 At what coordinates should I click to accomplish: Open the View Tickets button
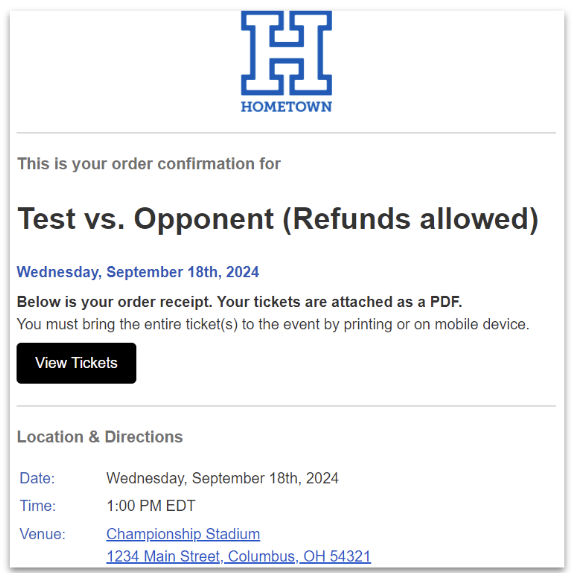click(76, 363)
